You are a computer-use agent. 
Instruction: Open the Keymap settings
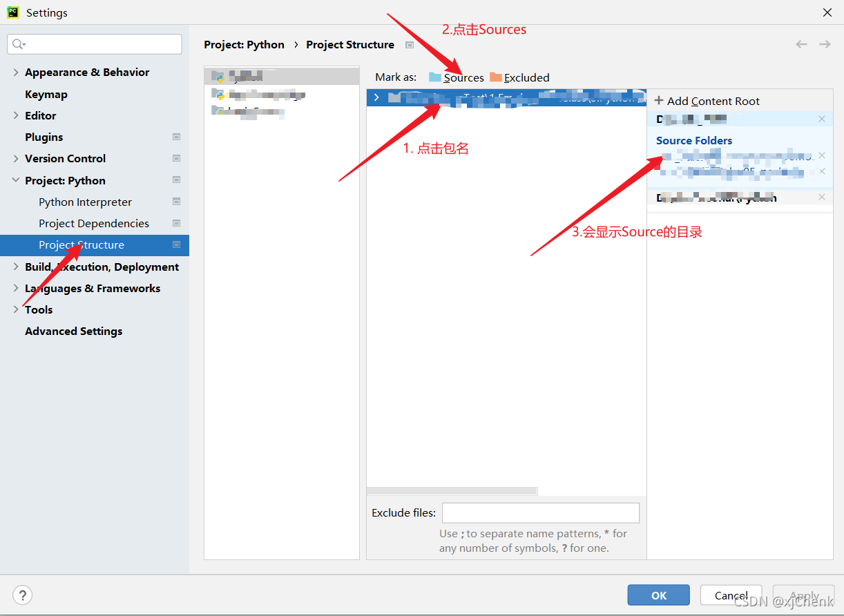tap(46, 94)
